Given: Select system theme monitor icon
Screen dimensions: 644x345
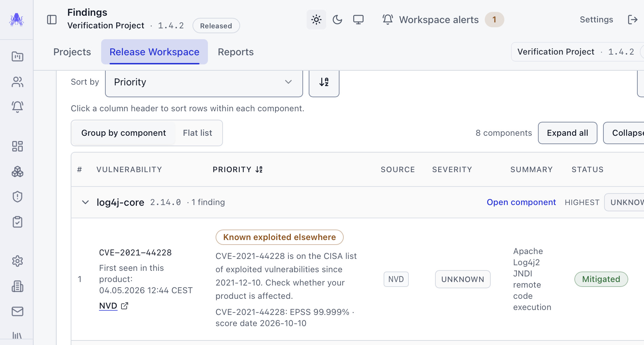Looking at the screenshot, I should click(358, 20).
